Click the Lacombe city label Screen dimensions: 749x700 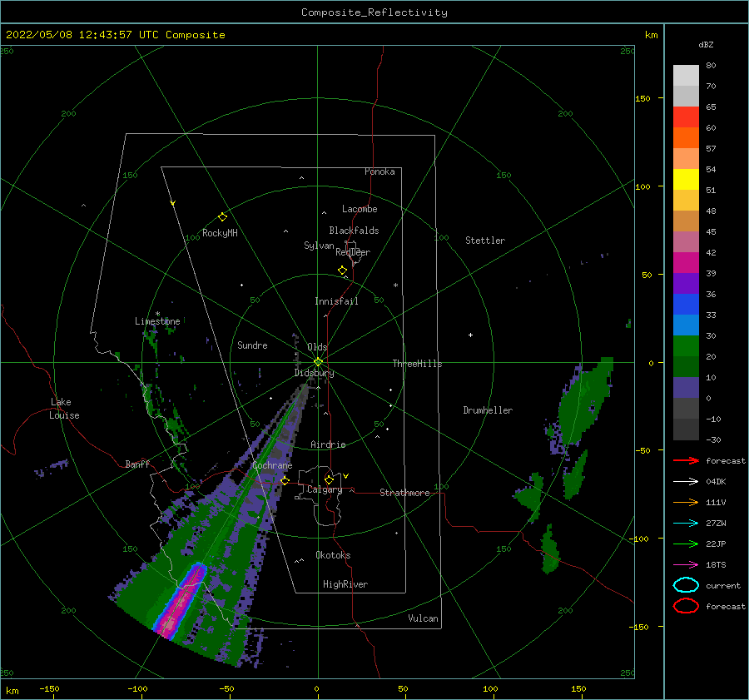point(360,209)
